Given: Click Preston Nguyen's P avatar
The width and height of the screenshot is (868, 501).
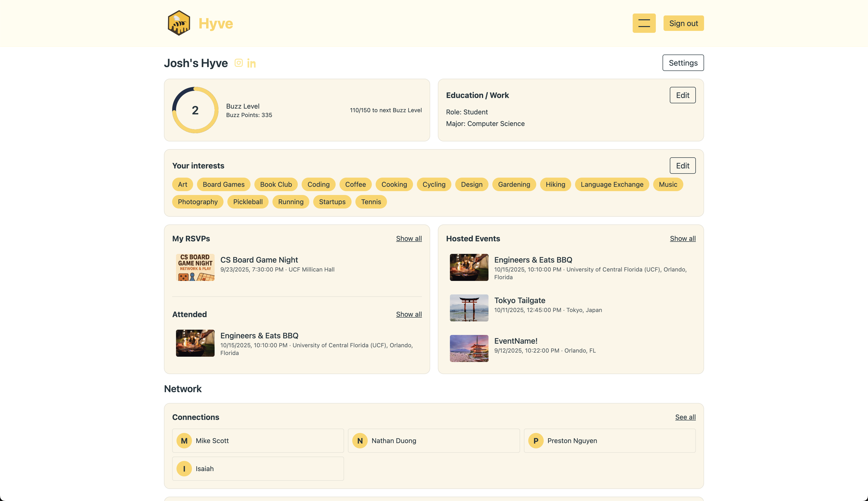Looking at the screenshot, I should 536,440.
